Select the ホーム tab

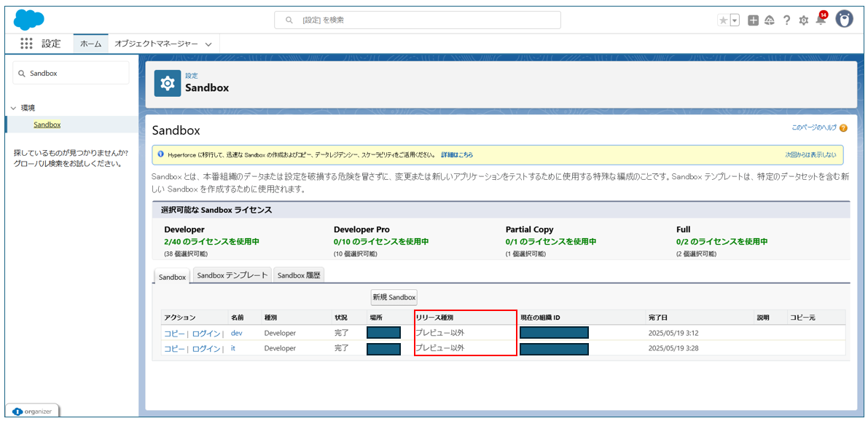click(91, 44)
